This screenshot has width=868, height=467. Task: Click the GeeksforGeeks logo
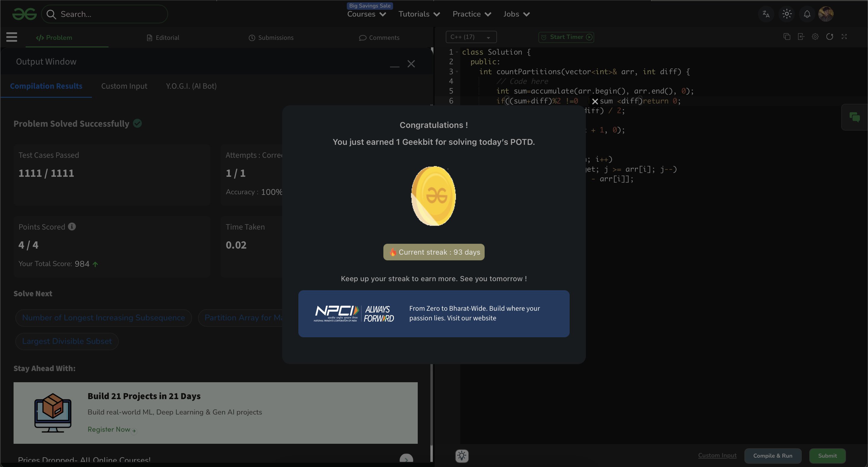click(x=24, y=14)
